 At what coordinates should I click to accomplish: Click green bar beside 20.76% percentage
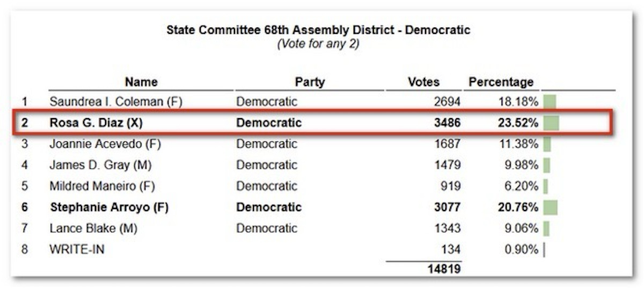(x=550, y=207)
